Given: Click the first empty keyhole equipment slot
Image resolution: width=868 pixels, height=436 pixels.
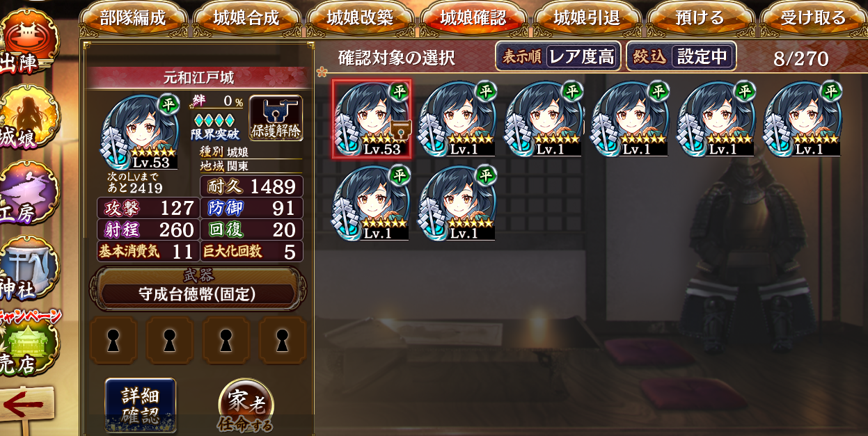Looking at the screenshot, I should [x=113, y=340].
